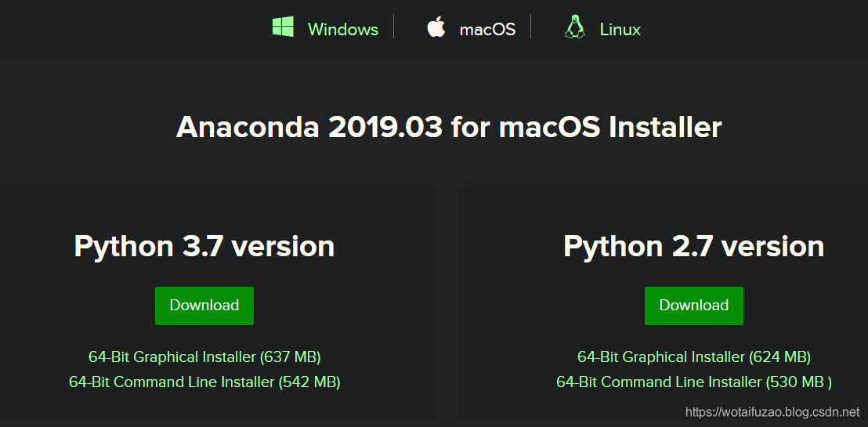Download the Python 2.7 version
Screen dimensions: 868x427
coord(693,306)
